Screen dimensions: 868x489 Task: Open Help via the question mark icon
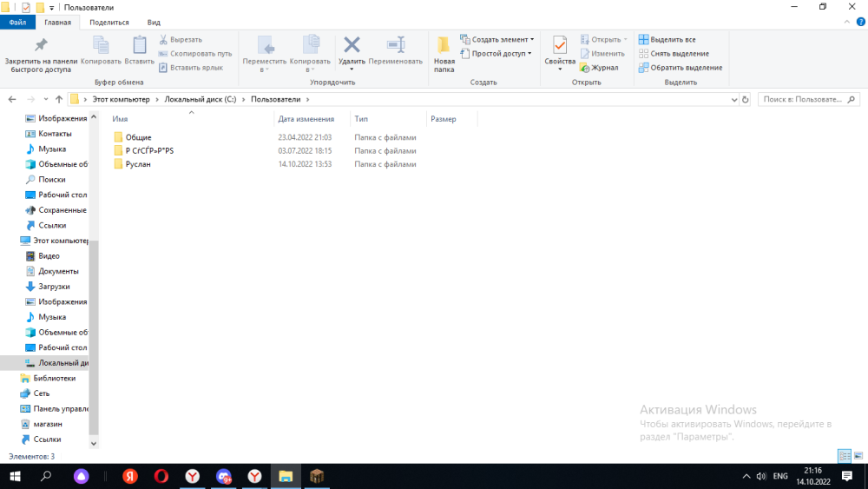861,23
